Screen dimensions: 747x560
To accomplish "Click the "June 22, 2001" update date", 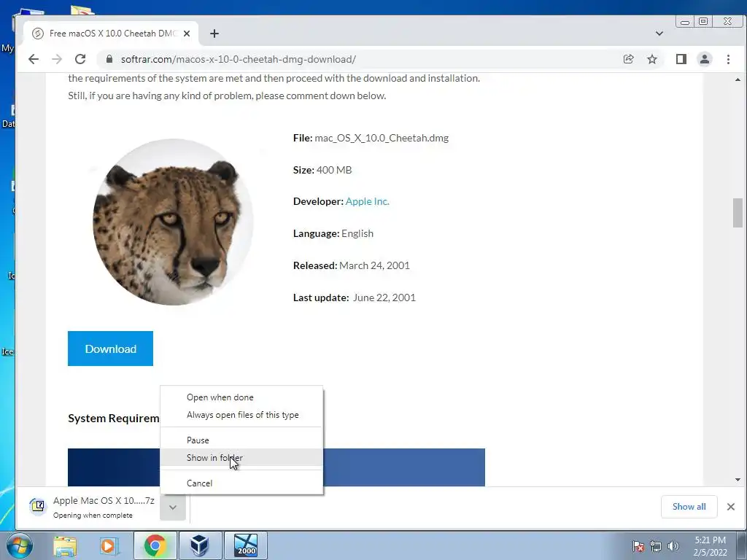I will (384, 297).
